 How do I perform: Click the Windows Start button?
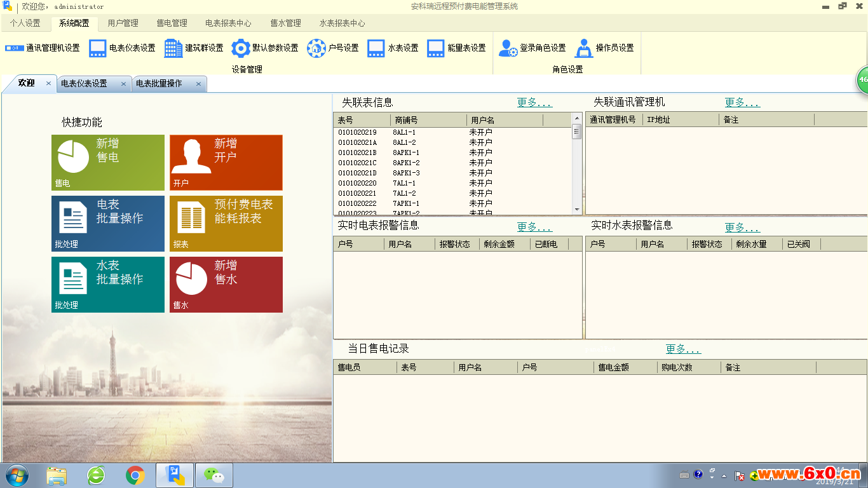pyautogui.click(x=17, y=475)
